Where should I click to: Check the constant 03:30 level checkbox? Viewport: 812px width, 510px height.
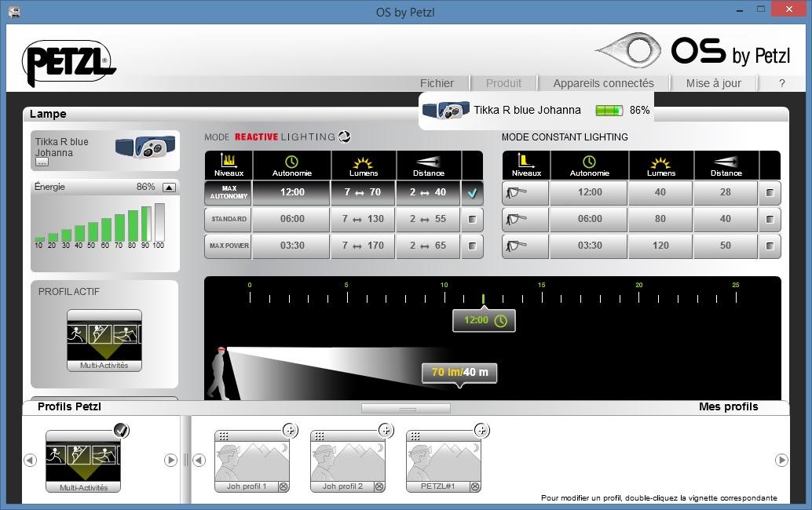[770, 246]
